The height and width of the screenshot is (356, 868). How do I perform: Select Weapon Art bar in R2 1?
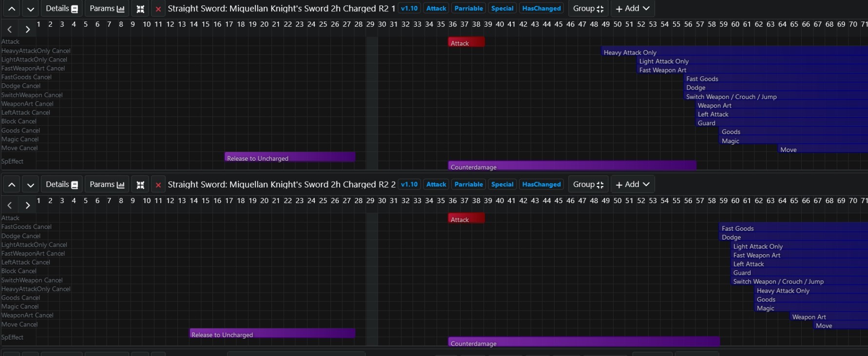point(782,105)
